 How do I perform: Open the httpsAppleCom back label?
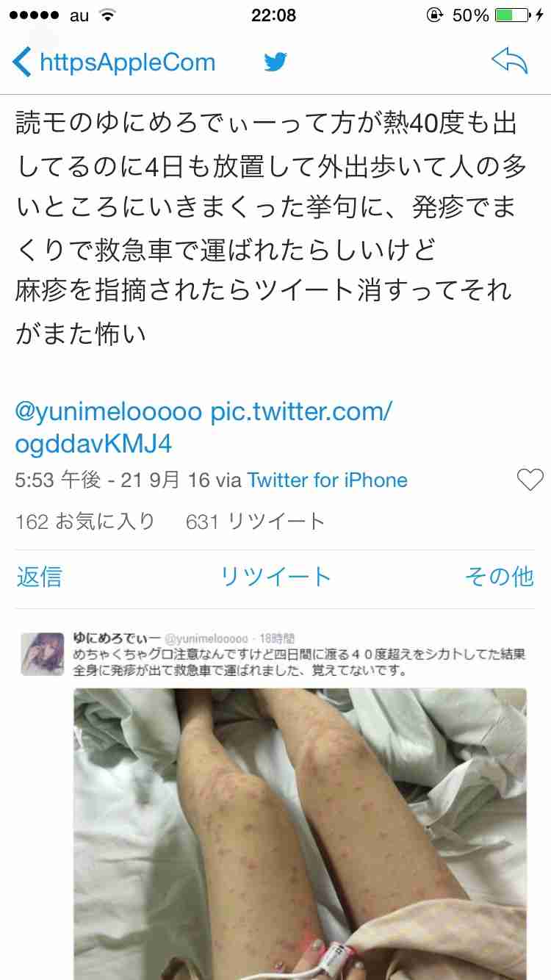point(127,62)
